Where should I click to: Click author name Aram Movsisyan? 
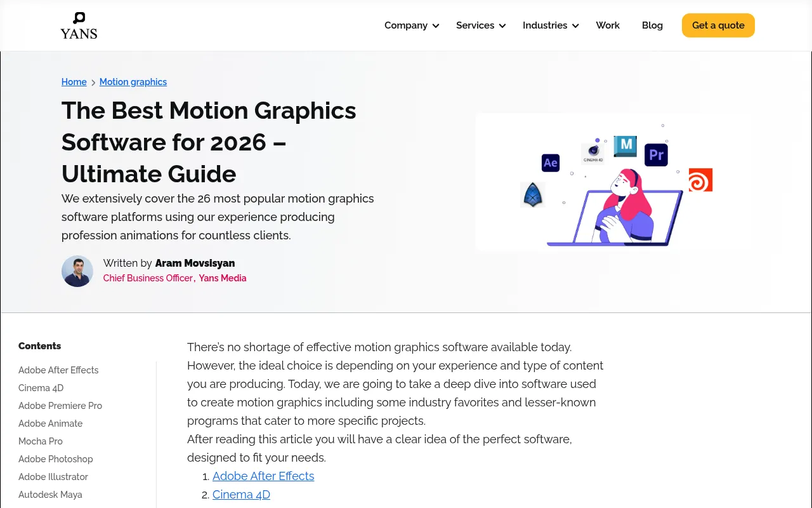click(x=195, y=263)
